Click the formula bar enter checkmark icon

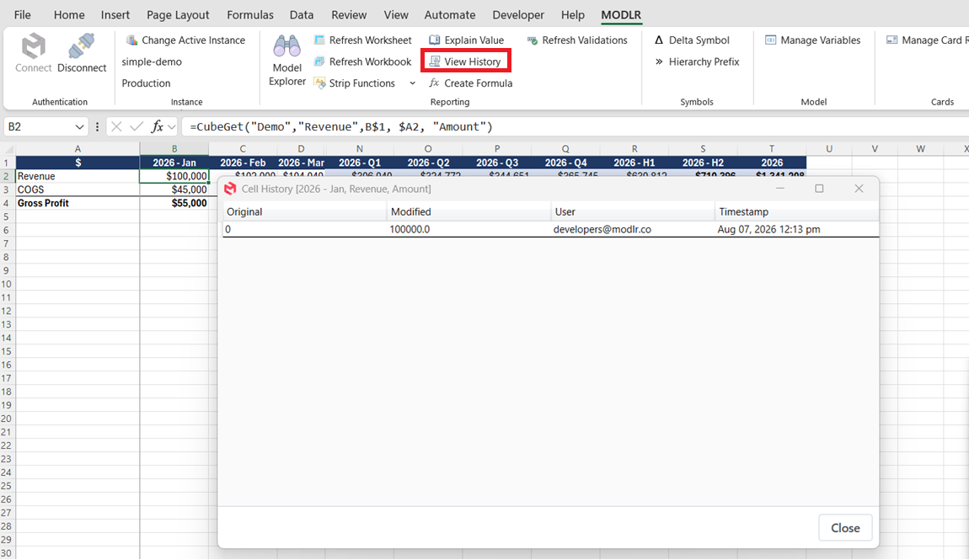tap(137, 126)
